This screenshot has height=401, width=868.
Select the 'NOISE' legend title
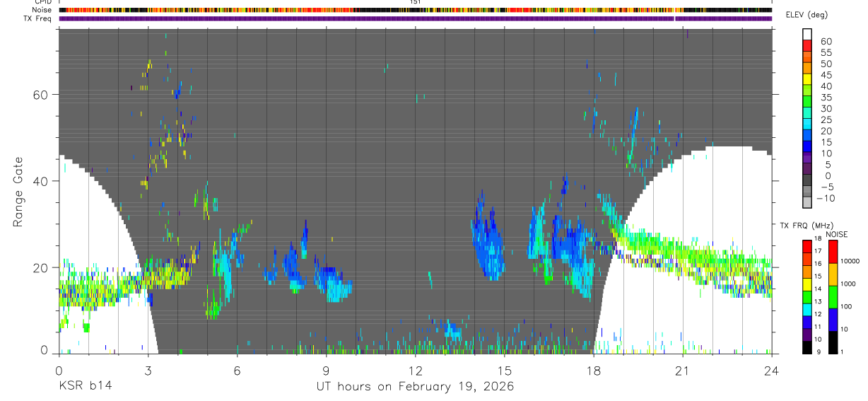(x=836, y=234)
